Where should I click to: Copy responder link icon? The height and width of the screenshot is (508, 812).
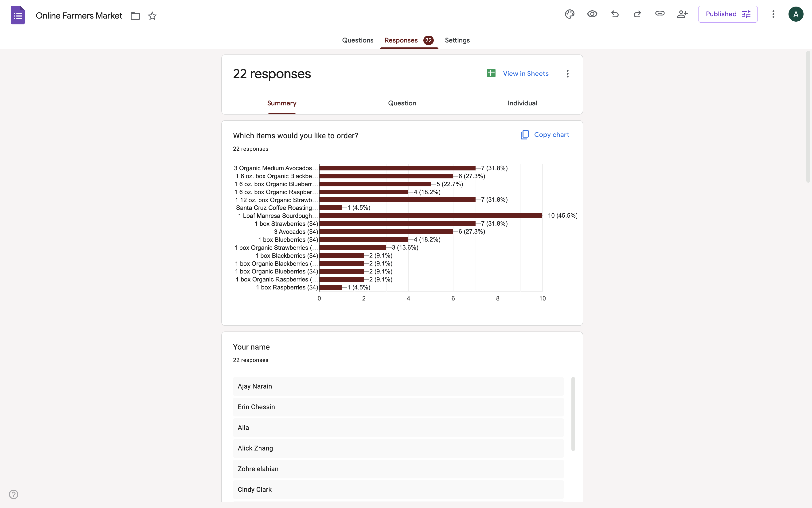(x=660, y=13)
